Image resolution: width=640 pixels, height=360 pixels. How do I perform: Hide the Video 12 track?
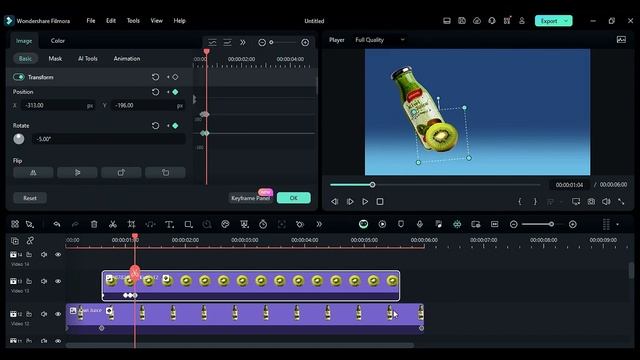tap(58, 314)
